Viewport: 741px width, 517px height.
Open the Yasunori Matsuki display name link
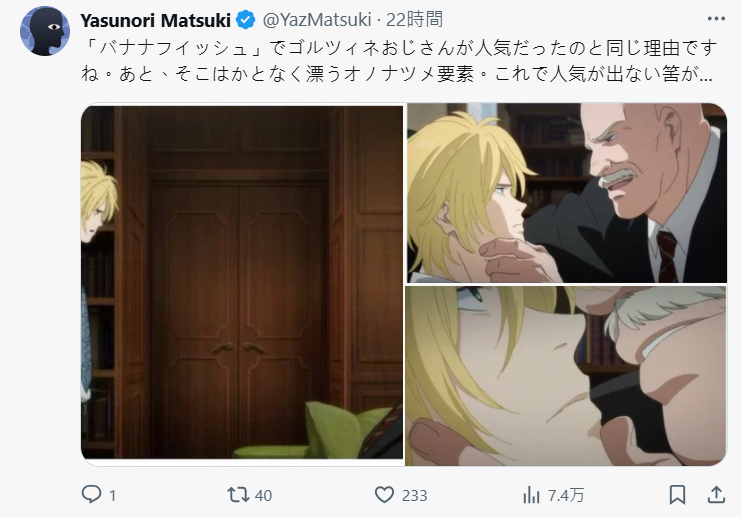[x=155, y=20]
